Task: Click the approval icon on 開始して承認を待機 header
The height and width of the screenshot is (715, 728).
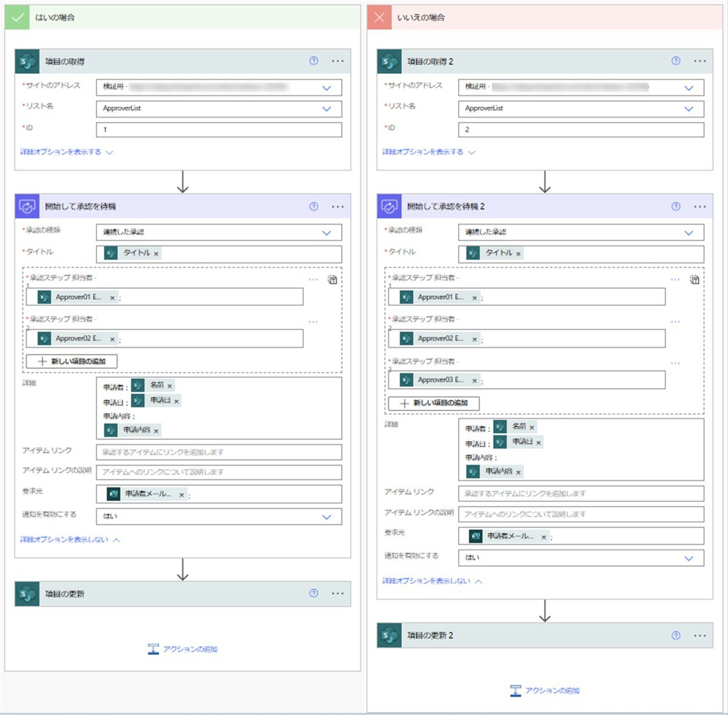Action: tap(27, 206)
